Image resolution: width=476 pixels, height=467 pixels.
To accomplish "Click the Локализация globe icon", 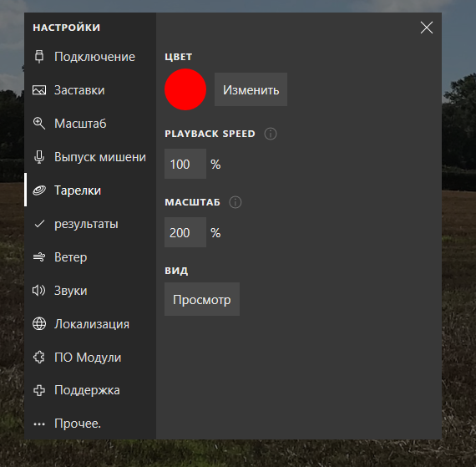I will click(x=39, y=324).
